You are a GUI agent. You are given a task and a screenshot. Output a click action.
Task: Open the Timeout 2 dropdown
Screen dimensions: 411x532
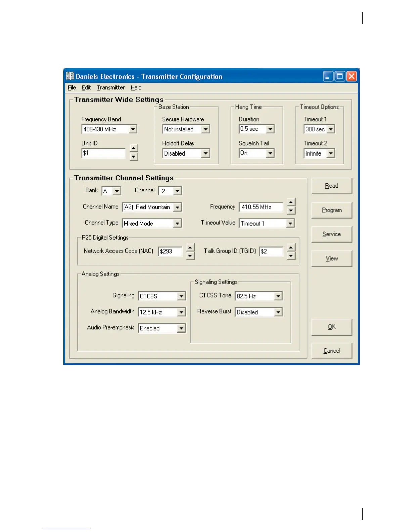pos(331,153)
